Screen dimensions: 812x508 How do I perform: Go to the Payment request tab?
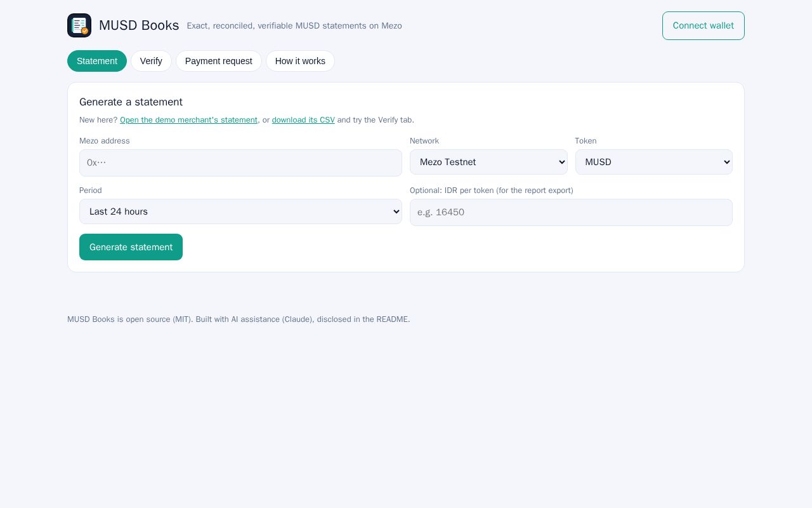[x=219, y=61]
